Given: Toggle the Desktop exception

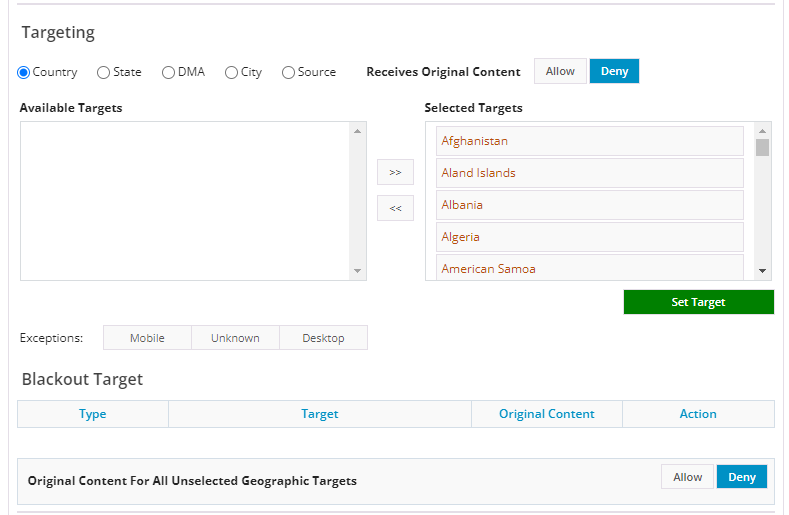Looking at the screenshot, I should pos(323,338).
